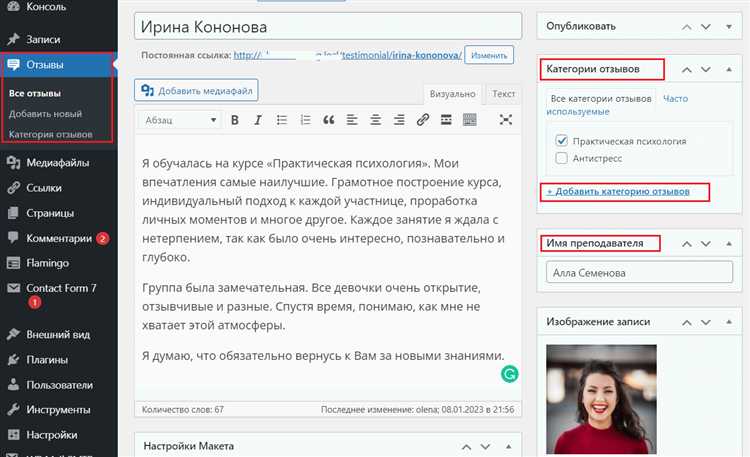The image size is (750, 457).
Task: Center align the text
Action: [x=375, y=120]
